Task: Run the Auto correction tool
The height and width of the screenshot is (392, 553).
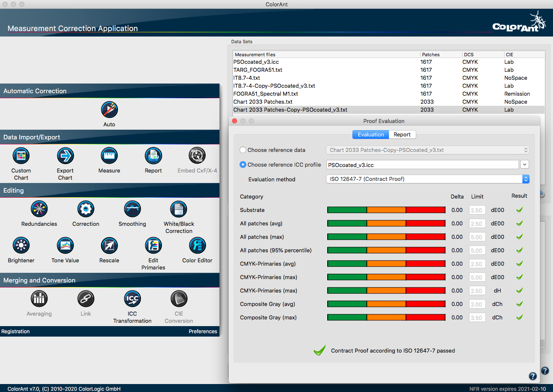Action: pos(109,110)
